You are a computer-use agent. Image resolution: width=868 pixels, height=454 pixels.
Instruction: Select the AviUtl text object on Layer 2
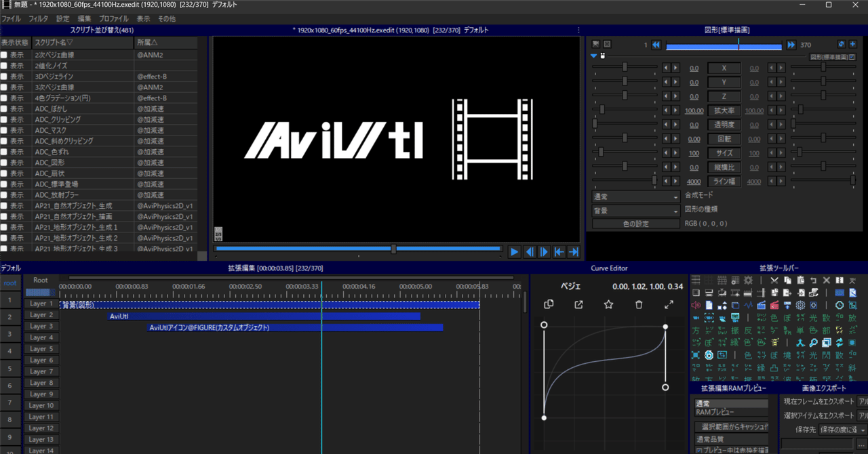click(203, 315)
